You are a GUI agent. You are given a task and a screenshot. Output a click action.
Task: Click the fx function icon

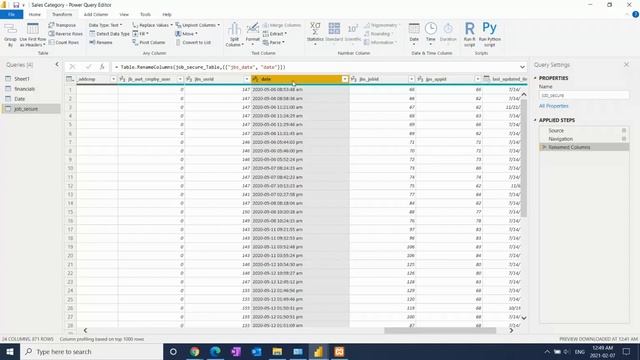102,67
